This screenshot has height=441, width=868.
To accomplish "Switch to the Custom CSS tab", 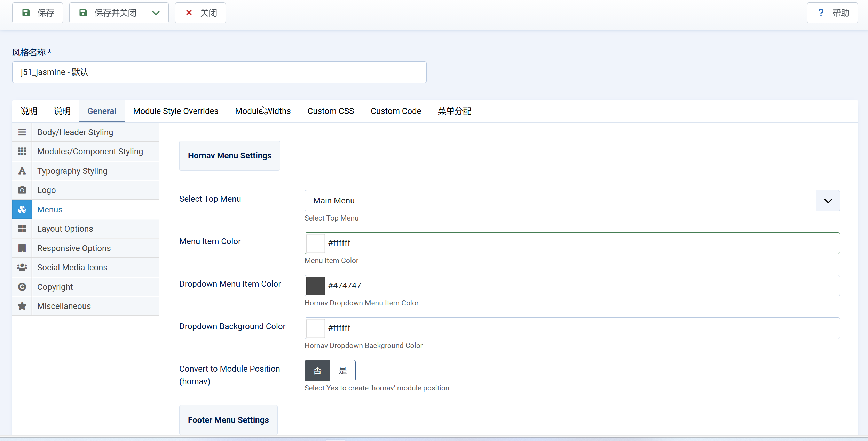I will tap(330, 111).
